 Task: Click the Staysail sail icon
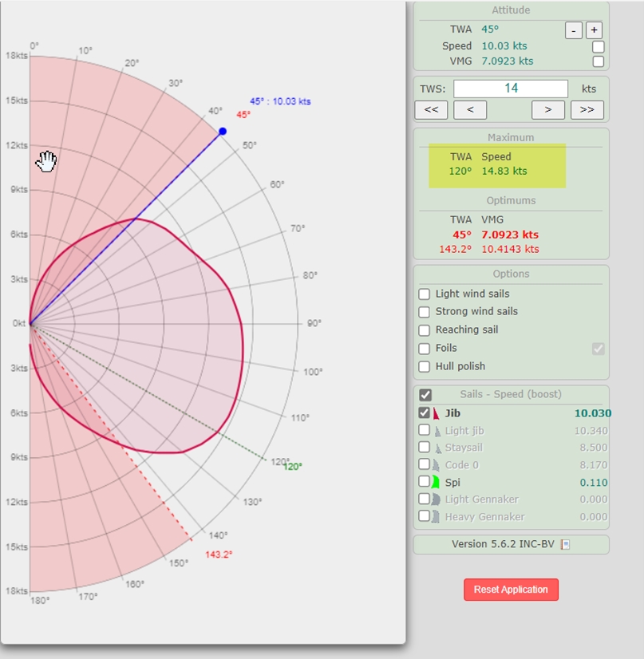(437, 448)
